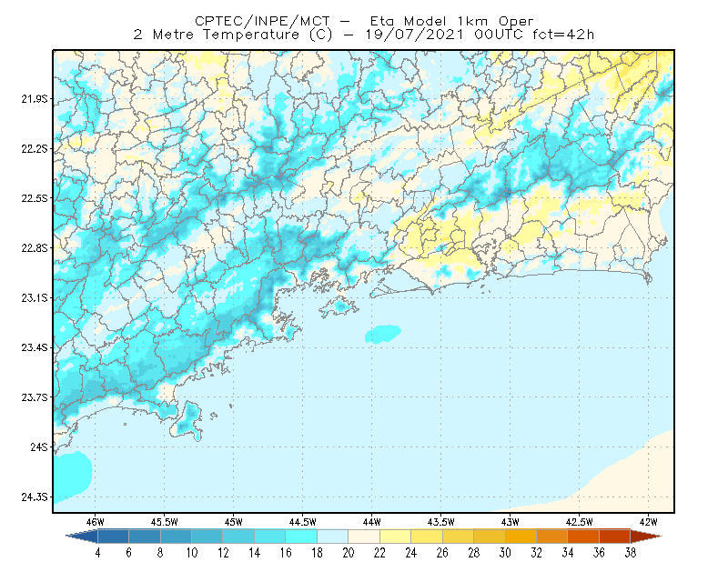728x562 pixels.
Task: Click the '44W' longitude label
Action: [372, 522]
